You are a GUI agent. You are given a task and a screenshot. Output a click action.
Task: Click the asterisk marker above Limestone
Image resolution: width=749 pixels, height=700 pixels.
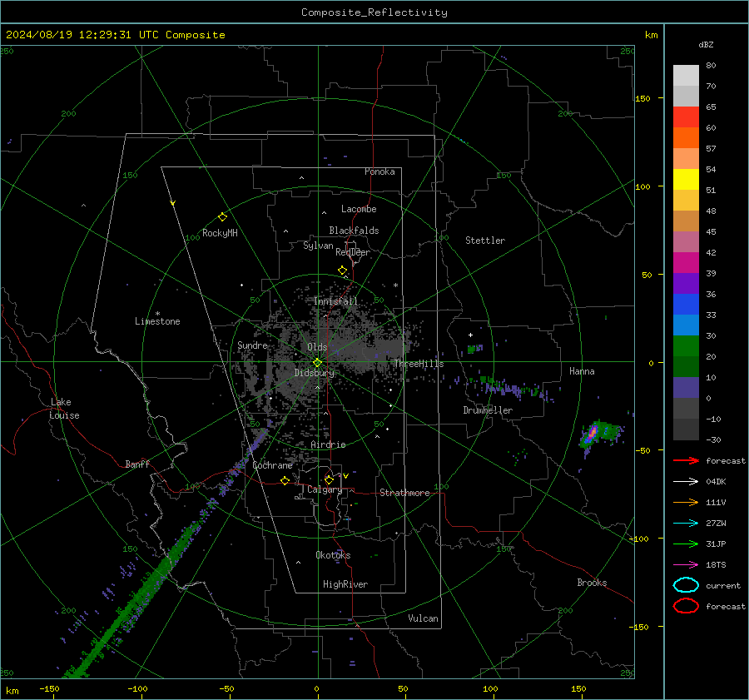157,314
